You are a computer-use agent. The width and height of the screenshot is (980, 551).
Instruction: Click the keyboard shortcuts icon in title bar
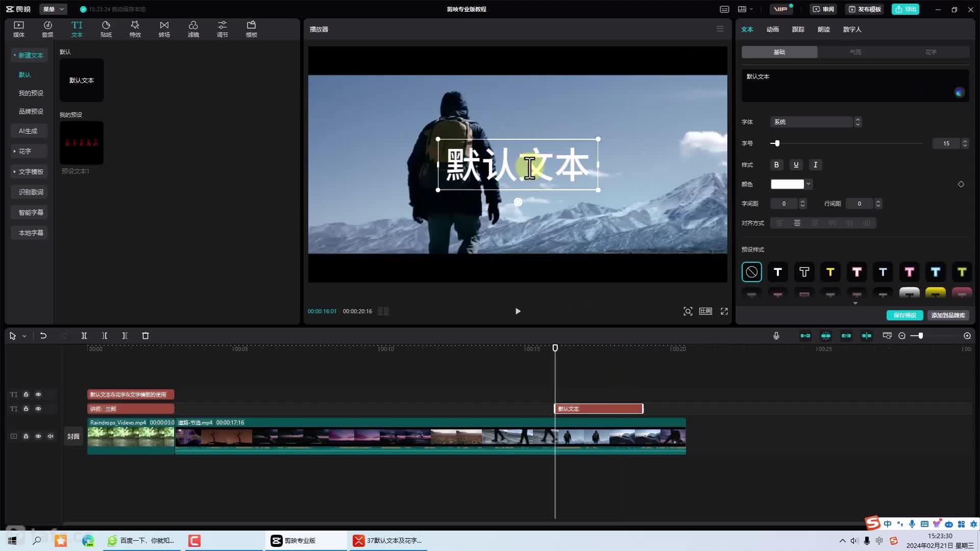[724, 9]
